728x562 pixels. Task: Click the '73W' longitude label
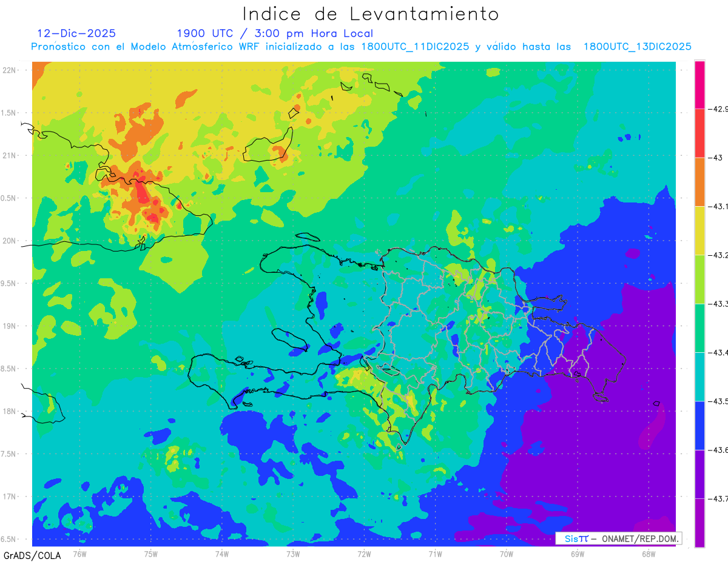click(293, 554)
